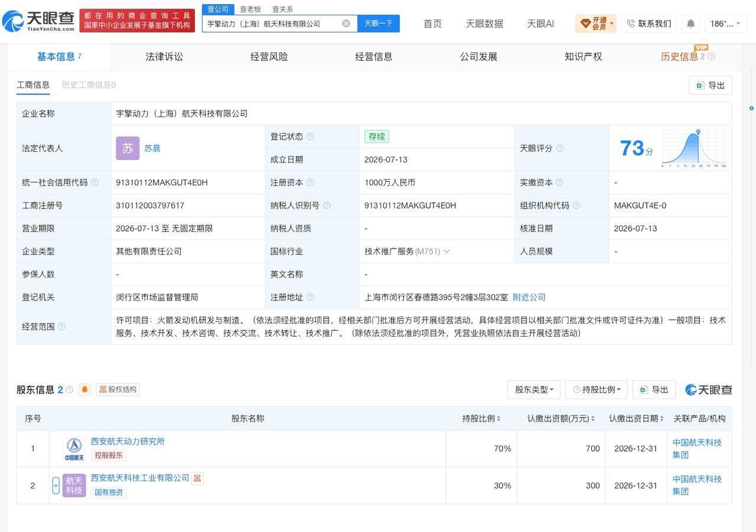Click 控股股东 tag
The image size is (756, 532).
[x=109, y=455]
